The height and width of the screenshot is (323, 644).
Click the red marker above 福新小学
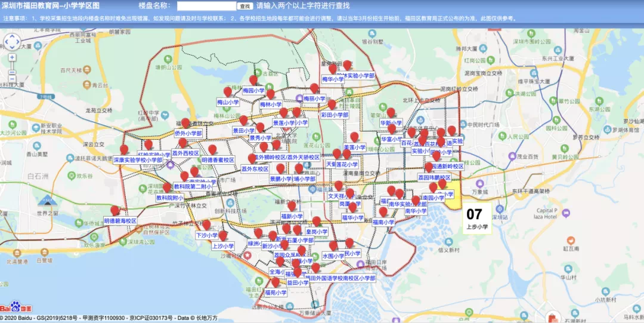(x=292, y=206)
